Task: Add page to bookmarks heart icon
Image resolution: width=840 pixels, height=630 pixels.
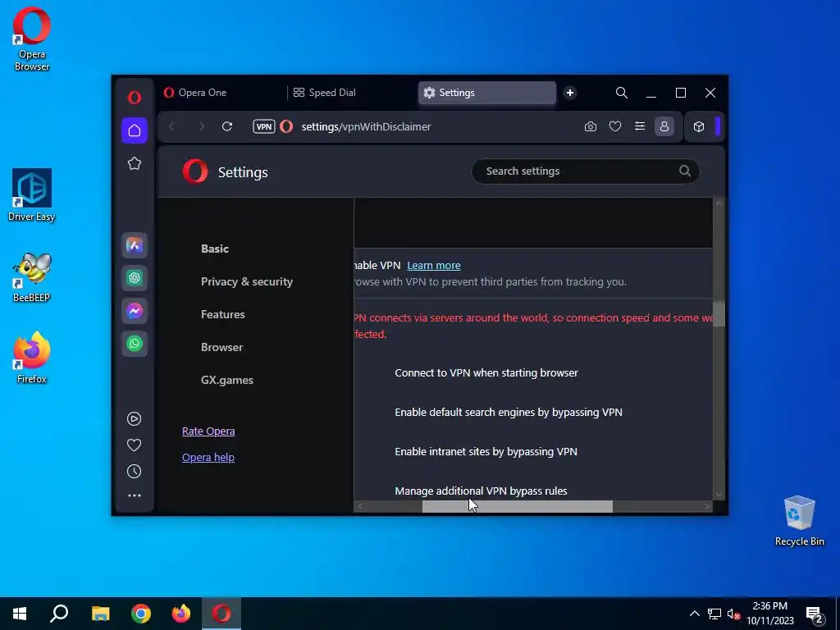Action: (615, 126)
